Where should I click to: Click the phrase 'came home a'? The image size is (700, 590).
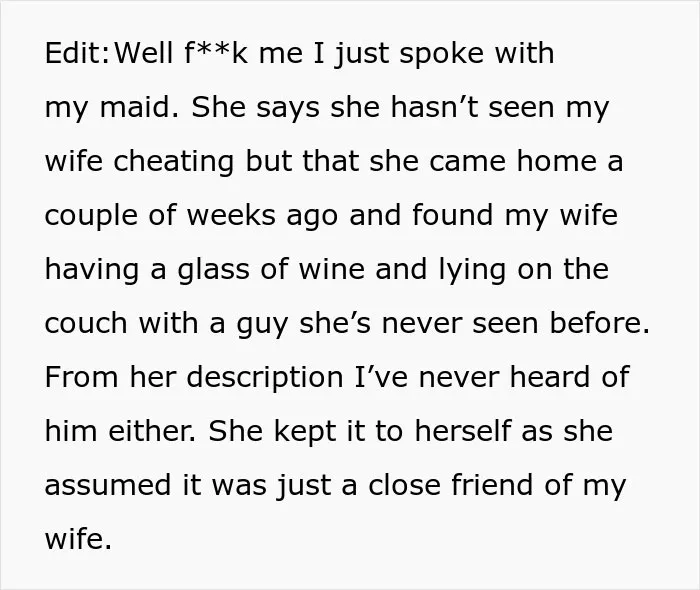(x=525, y=161)
